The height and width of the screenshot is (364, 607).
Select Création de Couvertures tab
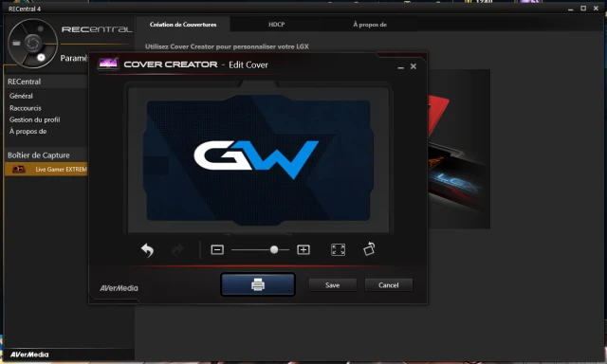pos(183,25)
